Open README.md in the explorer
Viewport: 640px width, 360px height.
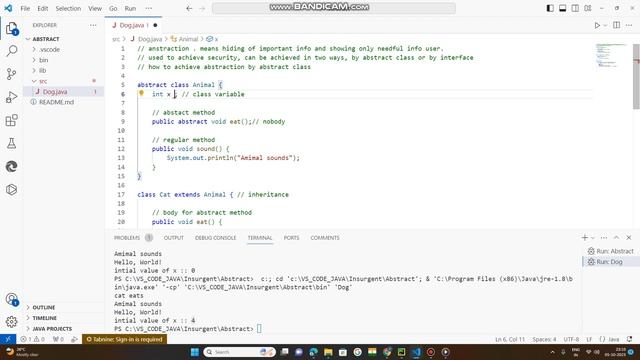[x=64, y=102]
